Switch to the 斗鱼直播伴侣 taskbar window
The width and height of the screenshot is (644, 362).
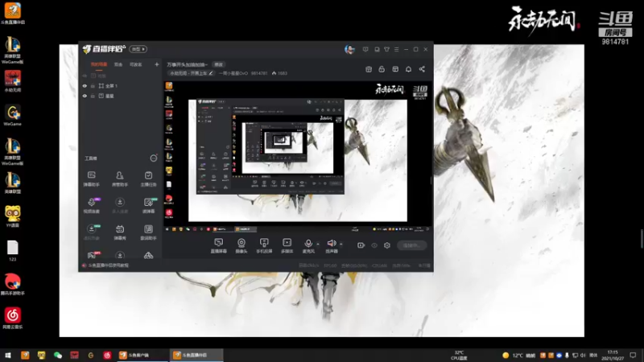196,355
